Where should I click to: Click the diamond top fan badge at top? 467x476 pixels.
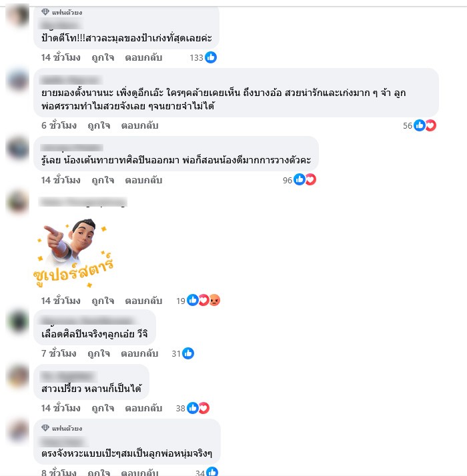coord(45,12)
